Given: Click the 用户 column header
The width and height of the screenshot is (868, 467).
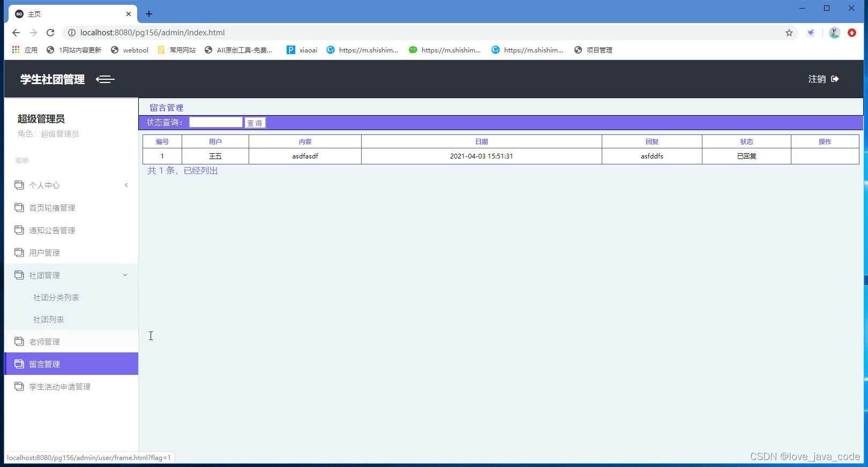Looking at the screenshot, I should [x=215, y=141].
